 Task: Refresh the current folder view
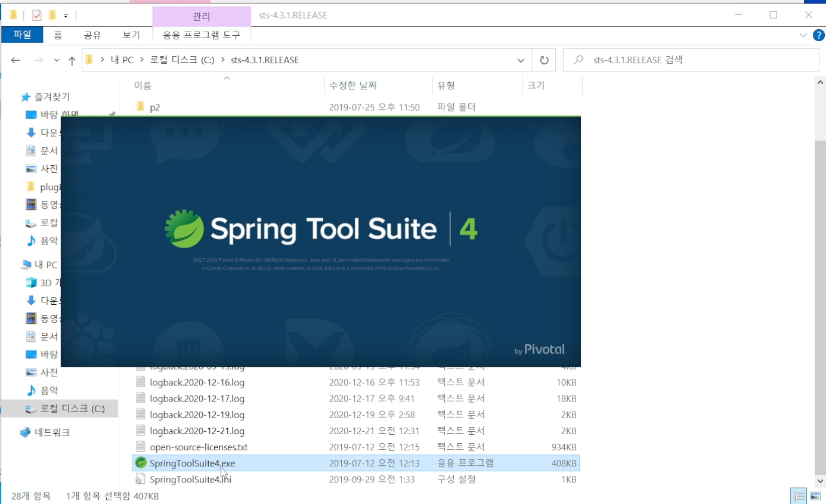(544, 60)
